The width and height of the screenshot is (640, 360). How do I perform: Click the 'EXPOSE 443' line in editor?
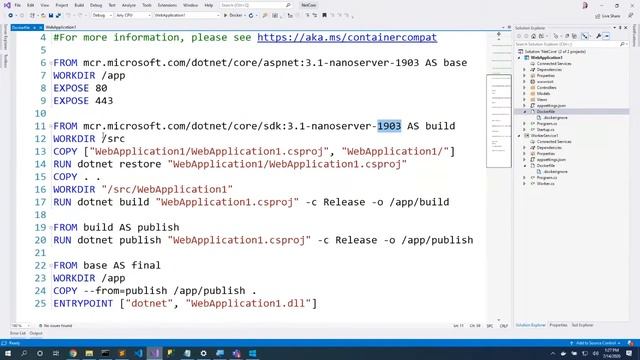[x=83, y=101]
